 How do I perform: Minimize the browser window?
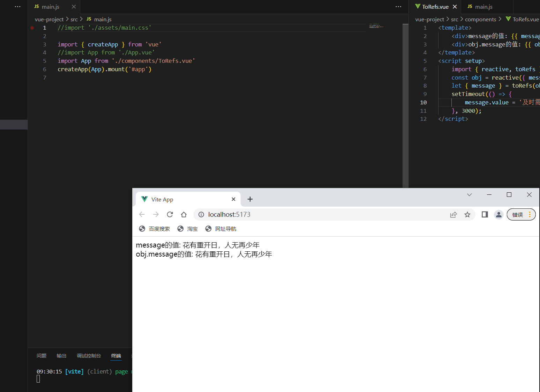[489, 195]
